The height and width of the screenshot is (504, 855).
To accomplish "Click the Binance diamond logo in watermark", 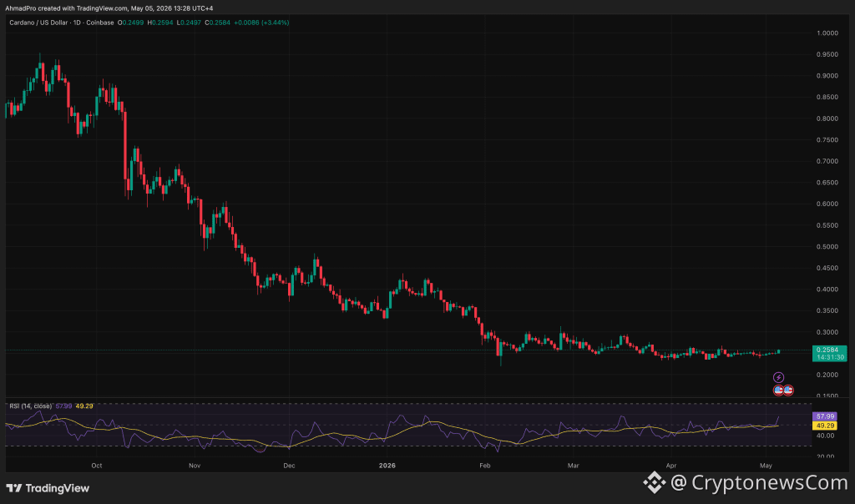I will click(x=654, y=482).
